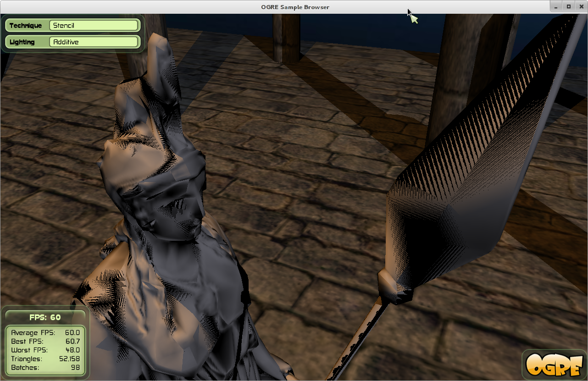Select the Average FPS stat row

tap(45, 333)
